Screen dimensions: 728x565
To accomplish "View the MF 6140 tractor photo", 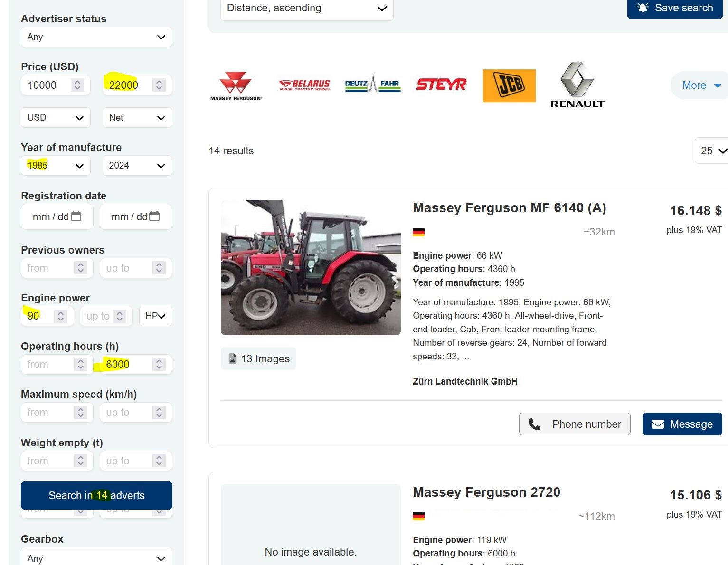I will pyautogui.click(x=311, y=268).
